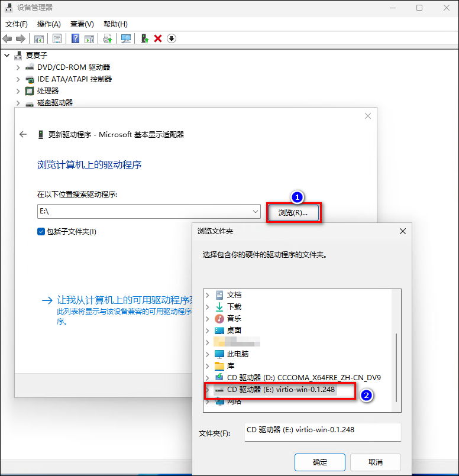Expand the DVD/CD-ROM 驱动器 node
This screenshot has height=476, width=459.
18,67
